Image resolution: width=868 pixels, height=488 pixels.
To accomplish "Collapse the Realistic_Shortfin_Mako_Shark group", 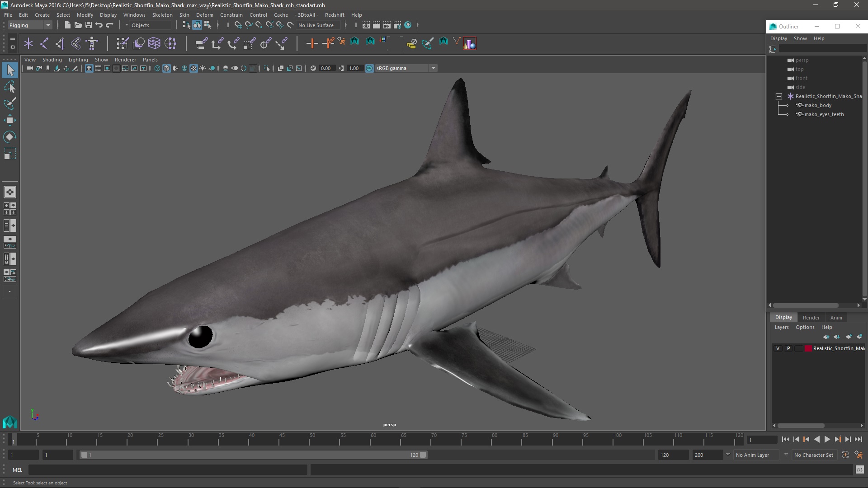I will 779,96.
